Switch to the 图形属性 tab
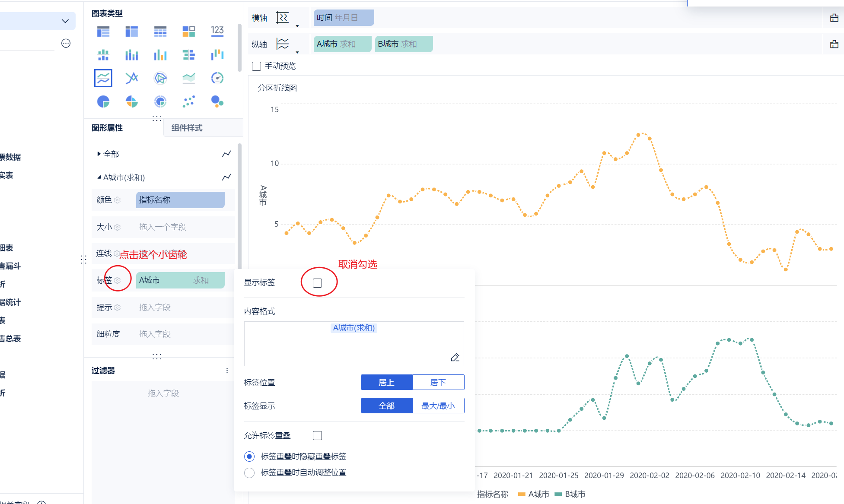Viewport: 844px width, 504px height. point(107,128)
